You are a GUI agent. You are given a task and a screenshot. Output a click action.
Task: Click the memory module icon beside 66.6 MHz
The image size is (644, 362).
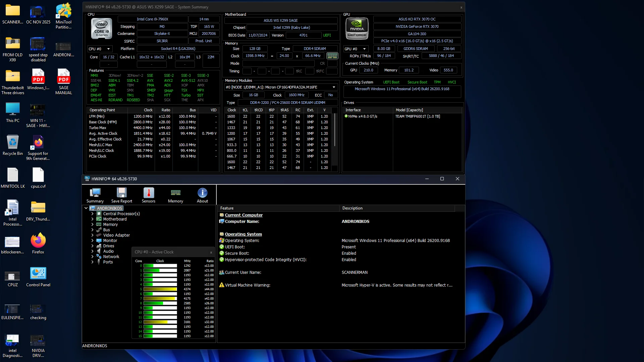click(332, 56)
